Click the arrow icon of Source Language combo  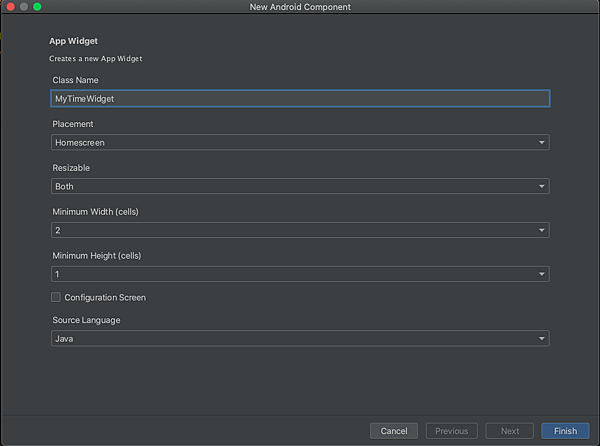pyautogui.click(x=541, y=339)
